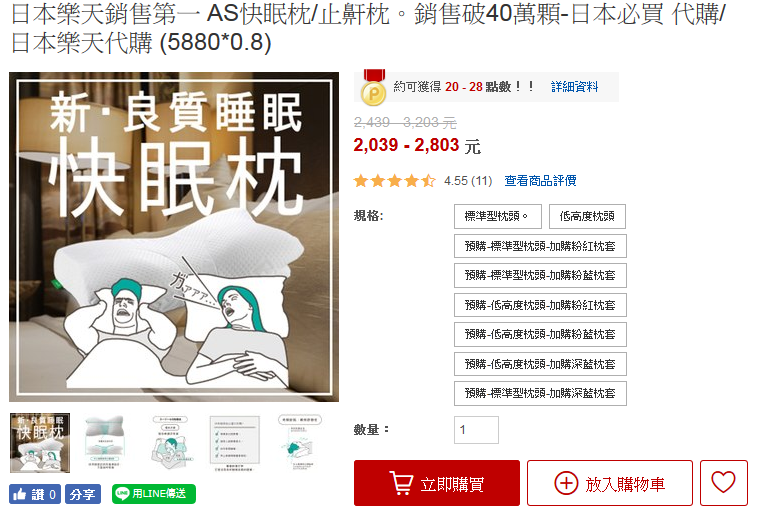This screenshot has height=516, width=764.
Task: Select the 標準型枕頭 specification option
Action: click(x=497, y=216)
